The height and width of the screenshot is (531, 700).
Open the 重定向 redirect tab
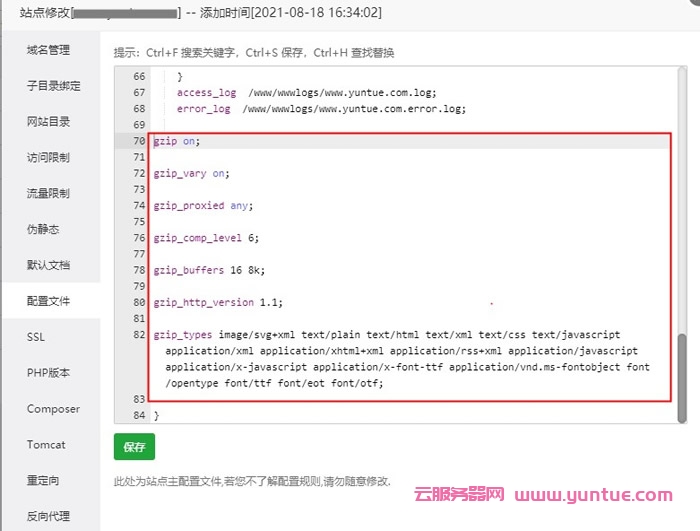point(43,481)
